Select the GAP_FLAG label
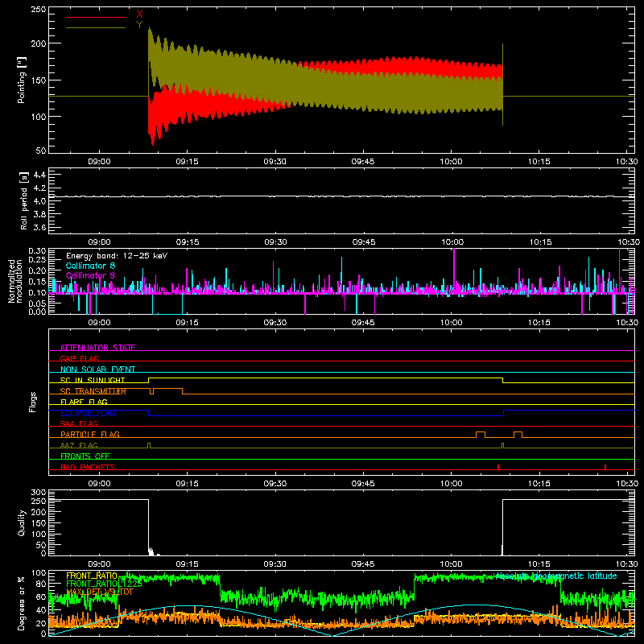Image resolution: width=644 pixels, height=644 pixels. tap(79, 358)
